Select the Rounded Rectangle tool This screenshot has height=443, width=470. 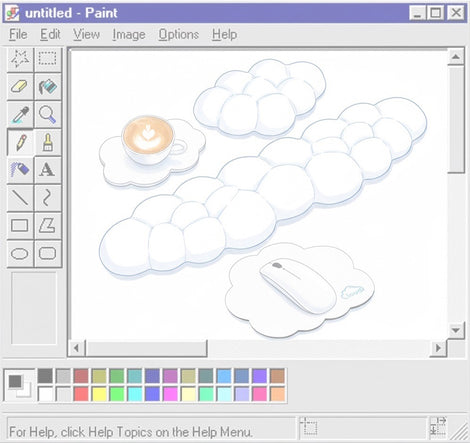[48, 254]
